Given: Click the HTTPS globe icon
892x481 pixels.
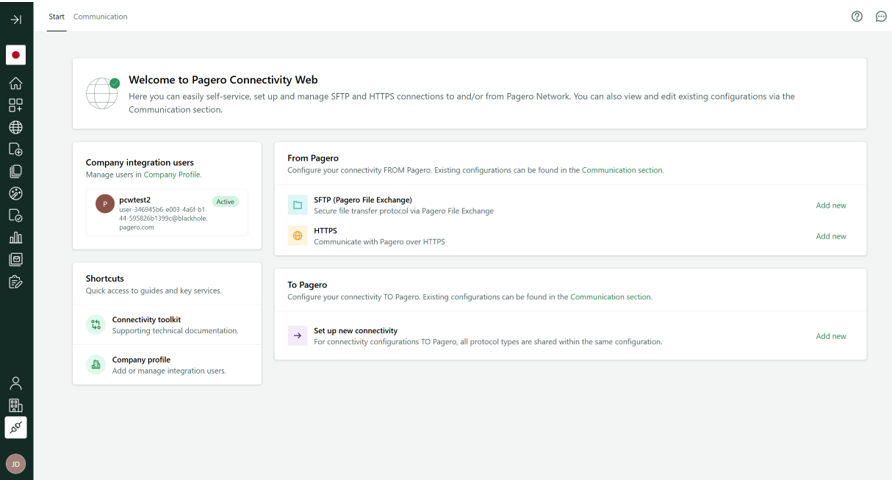Looking at the screenshot, I should (x=298, y=236).
